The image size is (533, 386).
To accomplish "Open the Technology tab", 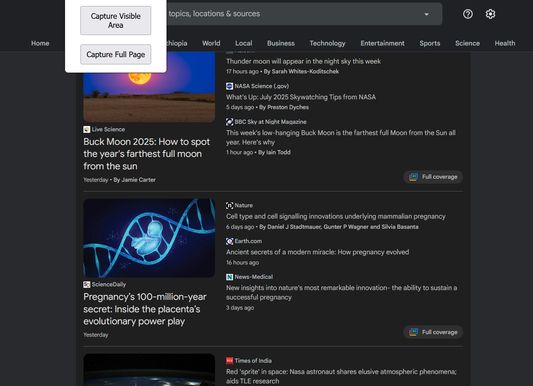I will pos(327,43).
